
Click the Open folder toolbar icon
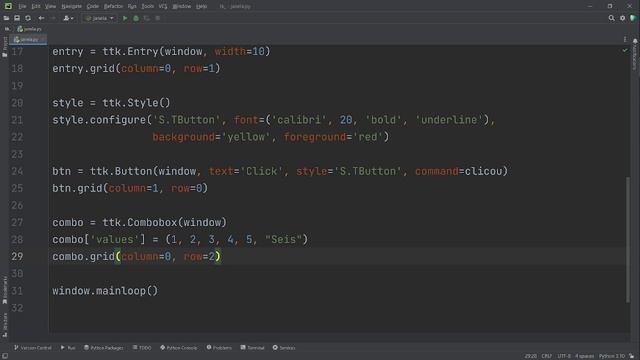(x=6, y=18)
